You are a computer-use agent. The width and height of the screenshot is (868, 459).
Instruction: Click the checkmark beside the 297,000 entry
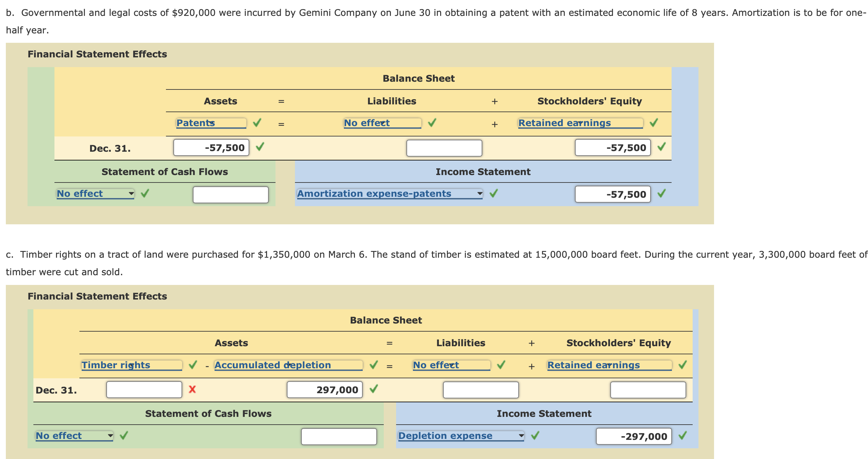coord(373,390)
